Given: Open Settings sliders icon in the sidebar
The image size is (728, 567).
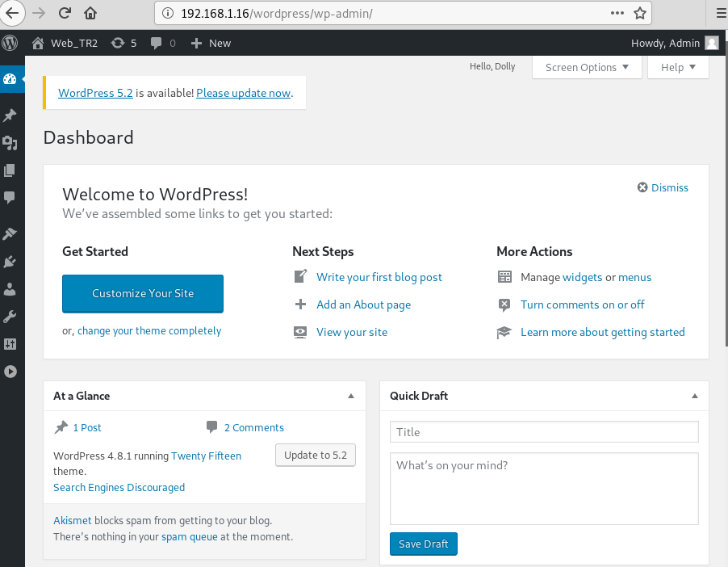Looking at the screenshot, I should coord(10,344).
